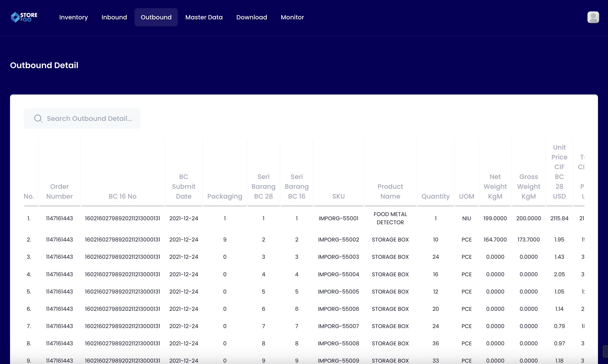Image resolution: width=608 pixels, height=364 pixels.
Task: Open the Inbound menu
Action: pyautogui.click(x=114, y=17)
